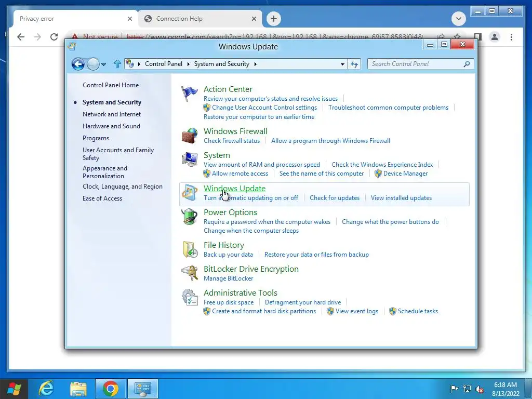Viewport: 532px width, 399px height.
Task: Refresh the Control Panel address bar
Action: (354, 64)
